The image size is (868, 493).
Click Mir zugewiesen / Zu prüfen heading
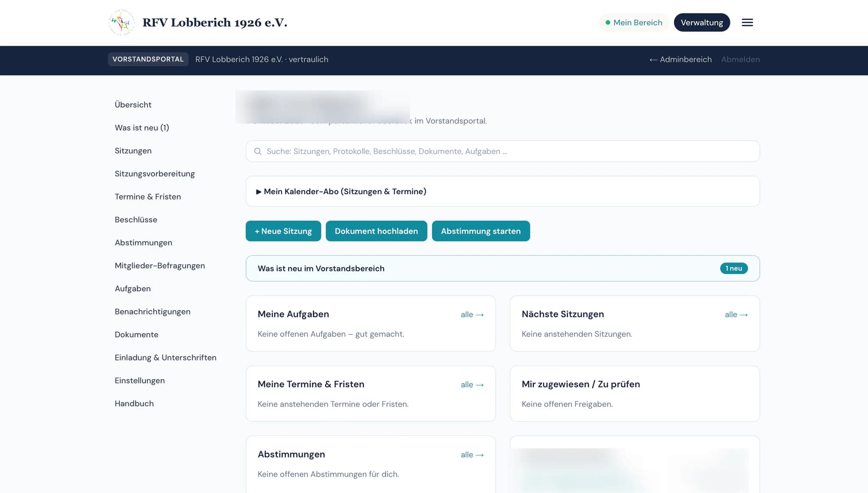(581, 384)
